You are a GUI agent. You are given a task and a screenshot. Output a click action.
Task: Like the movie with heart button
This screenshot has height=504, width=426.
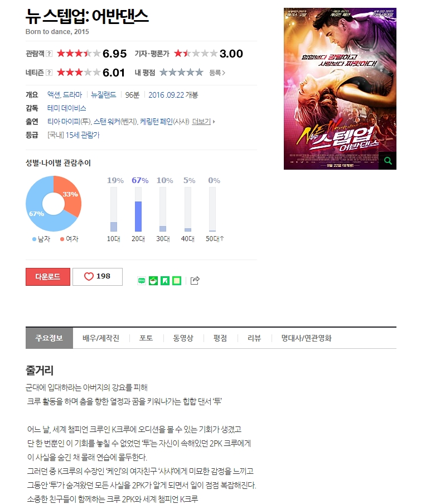point(98,276)
